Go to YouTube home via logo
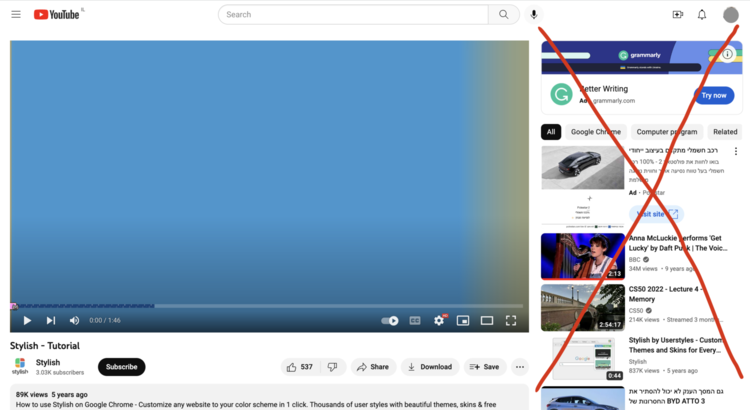Viewport: 750px width, 410px height. pyautogui.click(x=56, y=14)
